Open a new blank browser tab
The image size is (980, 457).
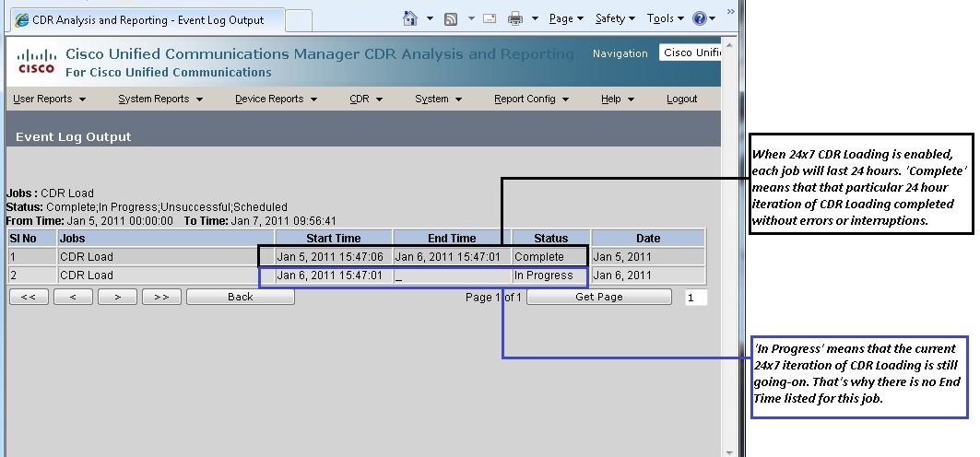pos(299,20)
